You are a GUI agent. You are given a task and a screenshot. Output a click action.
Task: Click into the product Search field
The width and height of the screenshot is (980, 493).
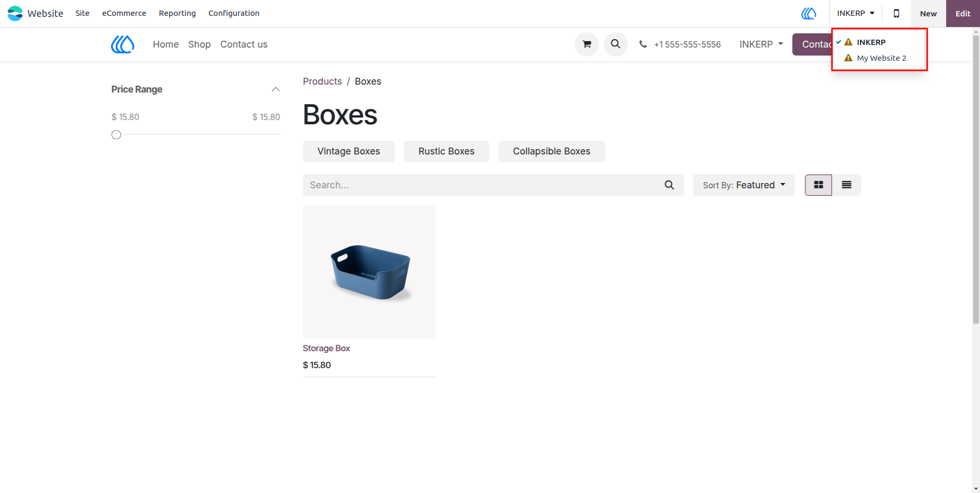481,185
